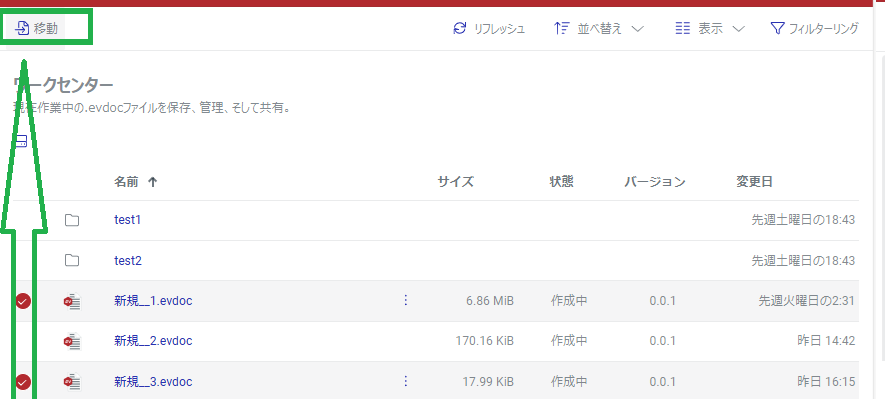This screenshot has width=885, height=399.
Task: Click the sort ascending arrow beside 名前
Action: click(x=152, y=182)
